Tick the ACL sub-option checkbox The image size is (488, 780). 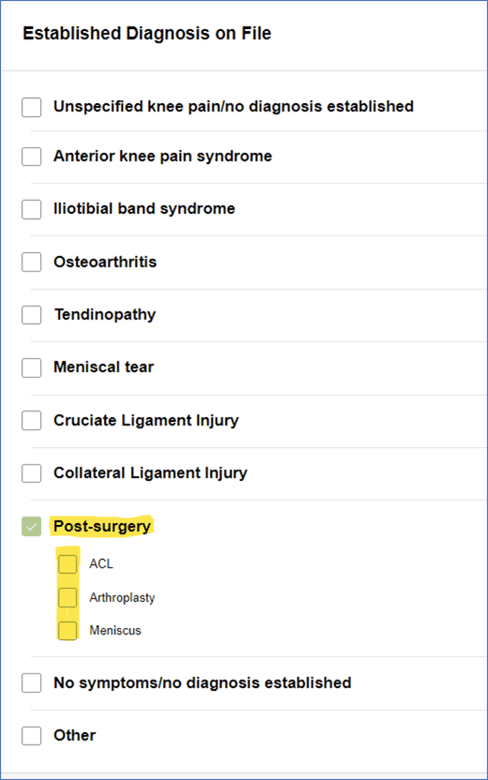(68, 564)
